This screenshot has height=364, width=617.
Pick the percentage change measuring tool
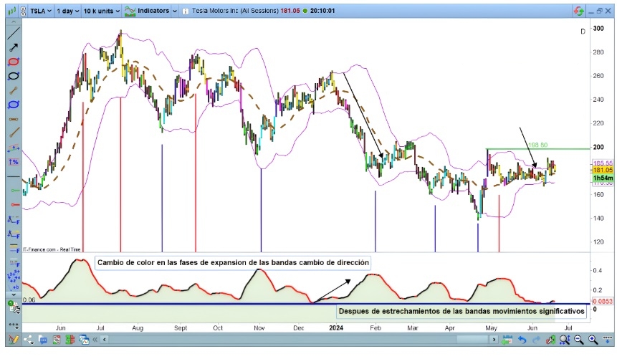click(13, 163)
